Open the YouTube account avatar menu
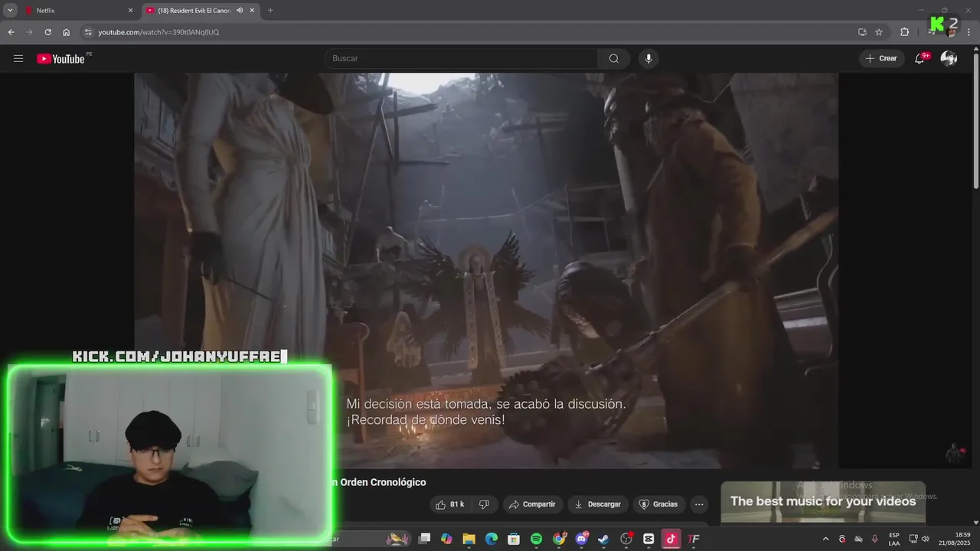Screen dimensions: 980x551 949,58
